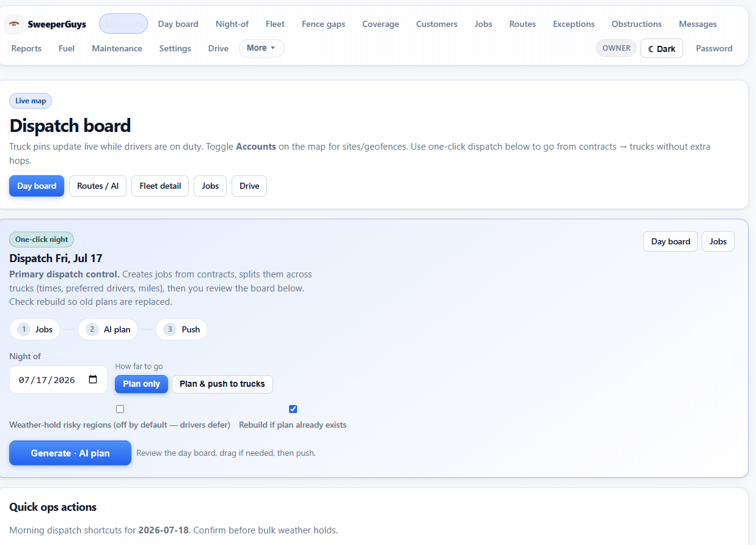Open the Fuel page

pyautogui.click(x=67, y=48)
